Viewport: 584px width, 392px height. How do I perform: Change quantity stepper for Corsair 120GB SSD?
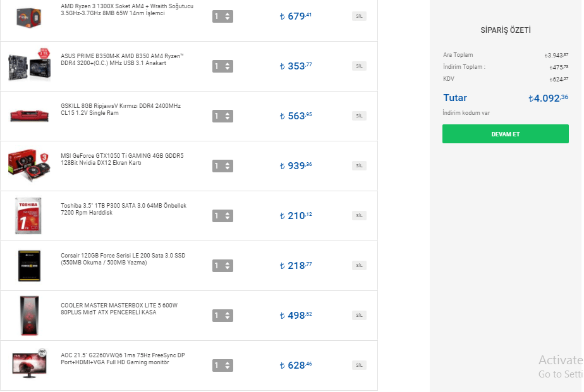[222, 266]
